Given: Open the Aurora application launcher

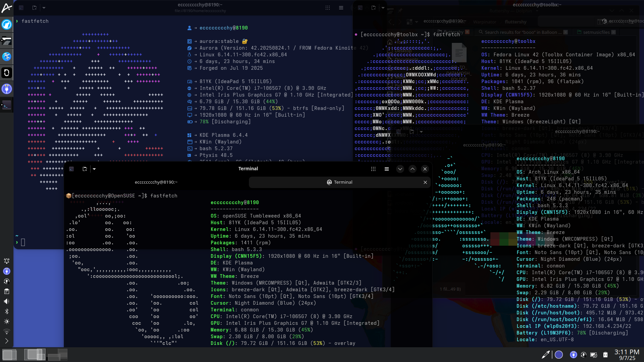Looking at the screenshot, I should [x=7, y=7].
